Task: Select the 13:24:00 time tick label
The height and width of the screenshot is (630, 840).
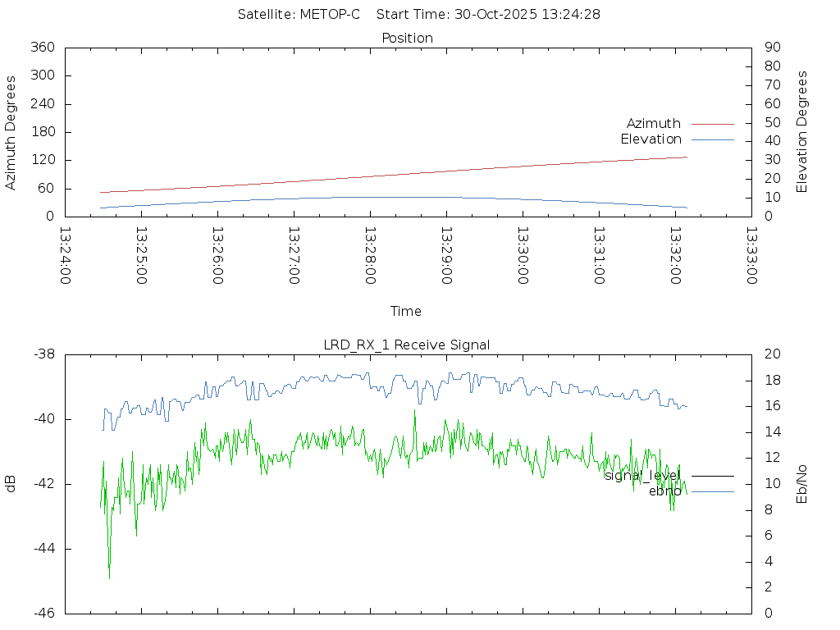Action: [65, 256]
